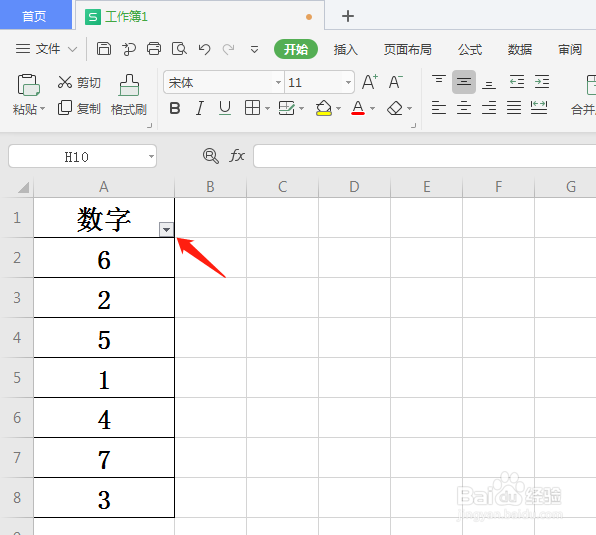This screenshot has width=596, height=535.
Task: Open the 页面布局 ribbon tab
Action: pos(407,49)
